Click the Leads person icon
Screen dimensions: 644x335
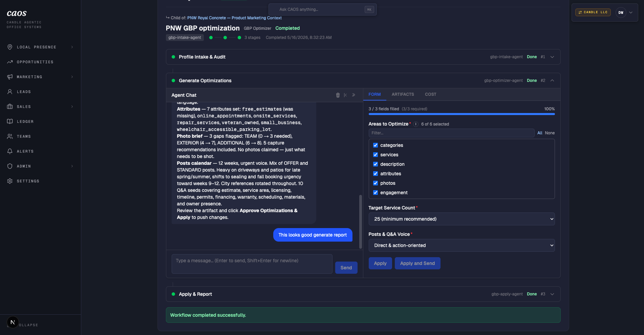click(x=10, y=92)
